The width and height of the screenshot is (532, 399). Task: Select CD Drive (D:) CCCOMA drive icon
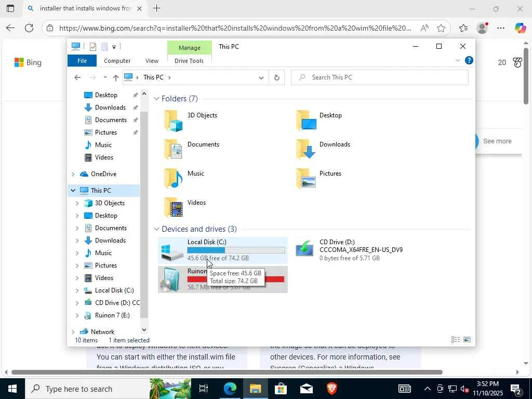(304, 249)
